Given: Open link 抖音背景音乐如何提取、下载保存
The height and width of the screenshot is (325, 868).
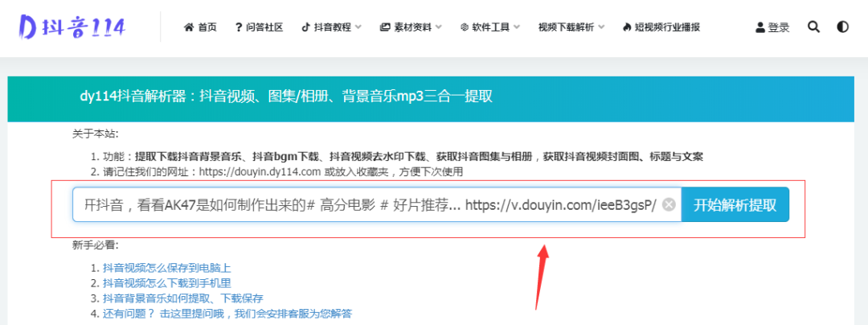Looking at the screenshot, I should [x=182, y=298].
